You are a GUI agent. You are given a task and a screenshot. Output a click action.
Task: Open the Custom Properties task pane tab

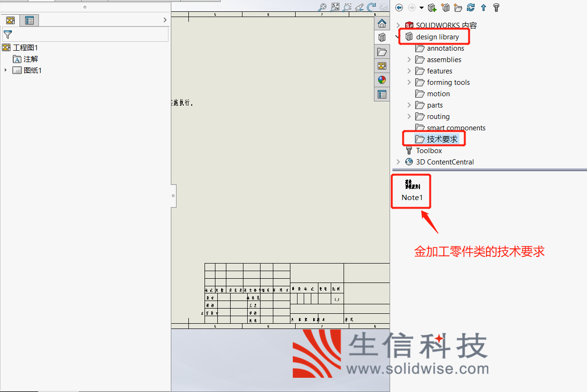pos(382,94)
